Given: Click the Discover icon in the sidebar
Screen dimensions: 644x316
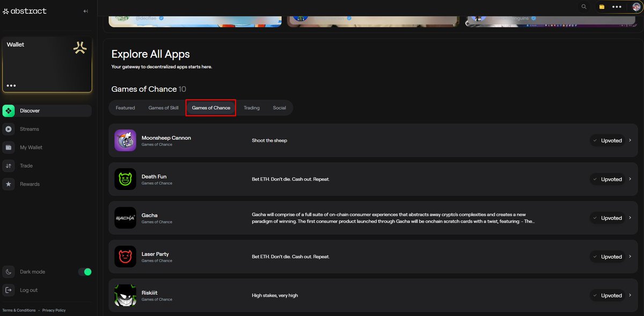Looking at the screenshot, I should [9, 111].
